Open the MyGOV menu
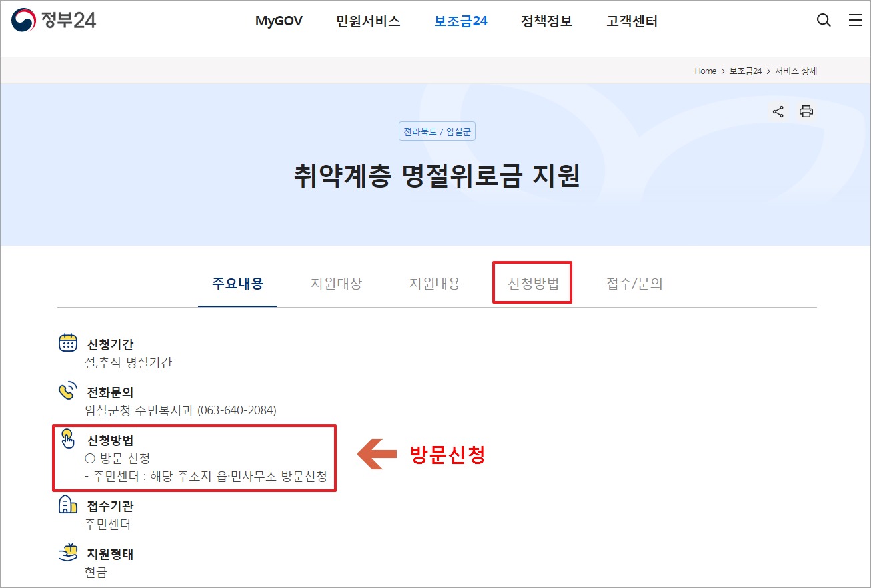 279,21
